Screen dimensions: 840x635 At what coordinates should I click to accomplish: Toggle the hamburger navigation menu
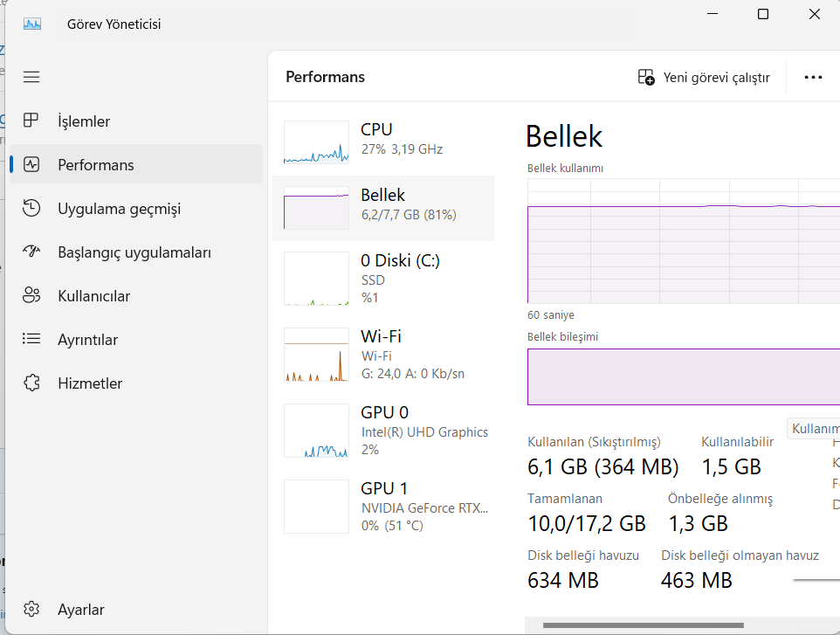pyautogui.click(x=31, y=77)
